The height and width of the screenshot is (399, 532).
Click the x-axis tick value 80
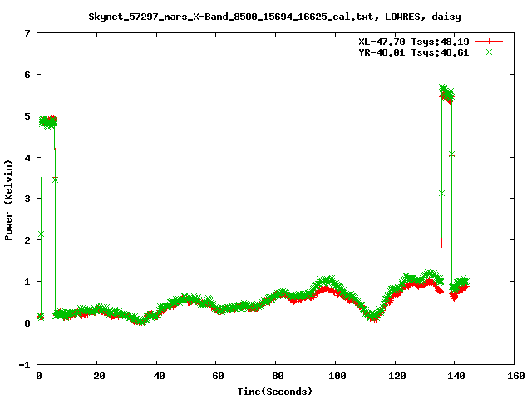tap(278, 376)
